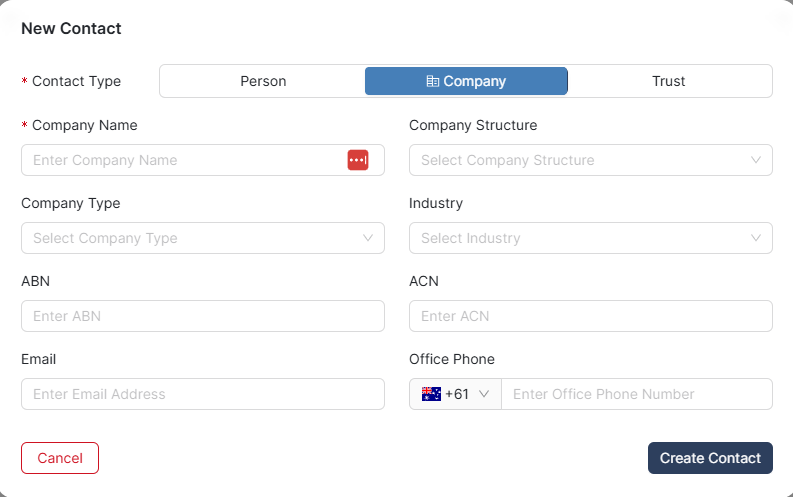Click the Create Contact button
The height and width of the screenshot is (497, 793).
[710, 458]
